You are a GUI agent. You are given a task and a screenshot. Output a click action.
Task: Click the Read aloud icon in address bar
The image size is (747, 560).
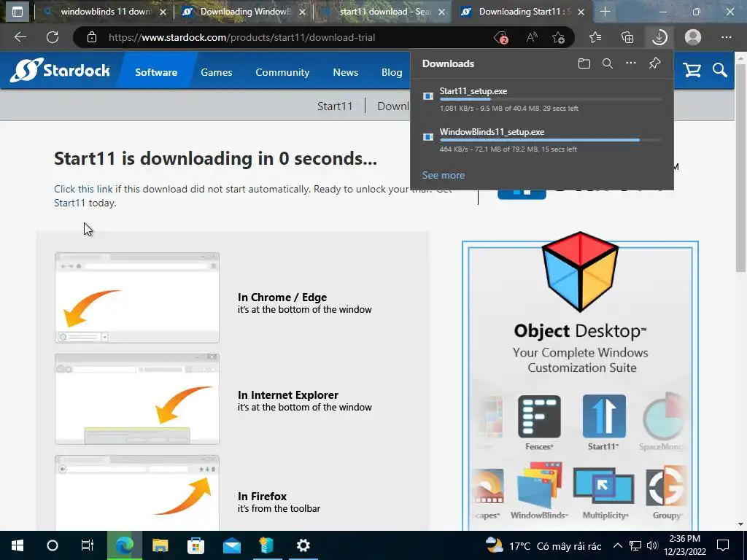click(x=532, y=37)
